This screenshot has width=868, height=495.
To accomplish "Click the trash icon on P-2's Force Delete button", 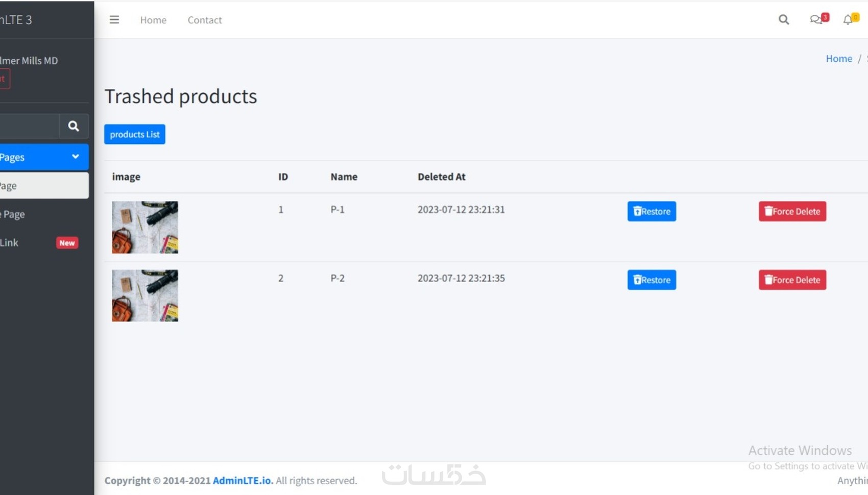I will point(768,280).
